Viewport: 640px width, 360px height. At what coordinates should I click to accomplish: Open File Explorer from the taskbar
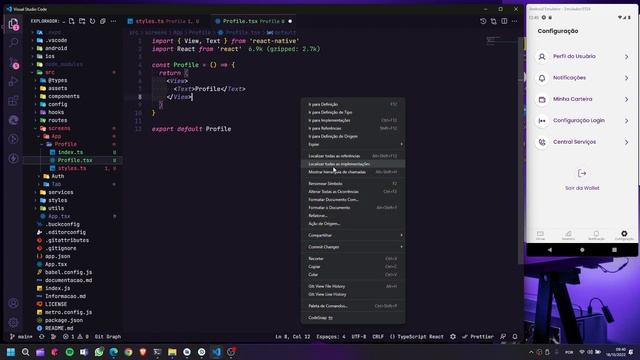click(172, 352)
